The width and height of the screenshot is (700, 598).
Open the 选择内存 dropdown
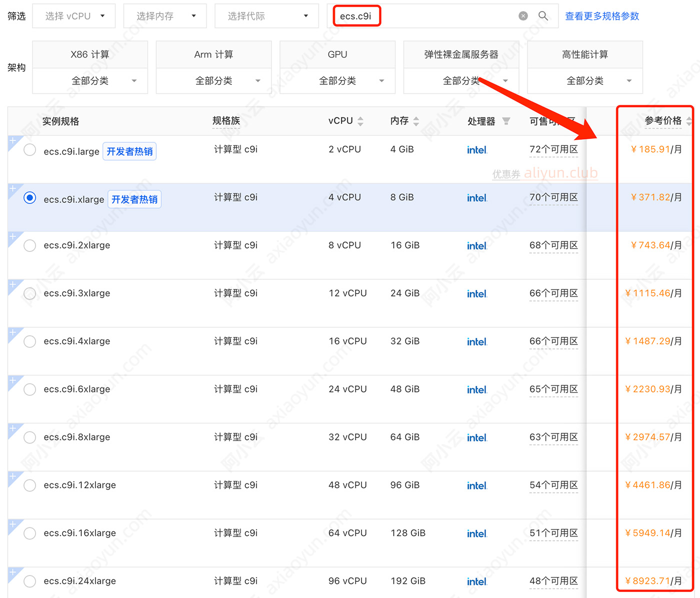[x=165, y=16]
